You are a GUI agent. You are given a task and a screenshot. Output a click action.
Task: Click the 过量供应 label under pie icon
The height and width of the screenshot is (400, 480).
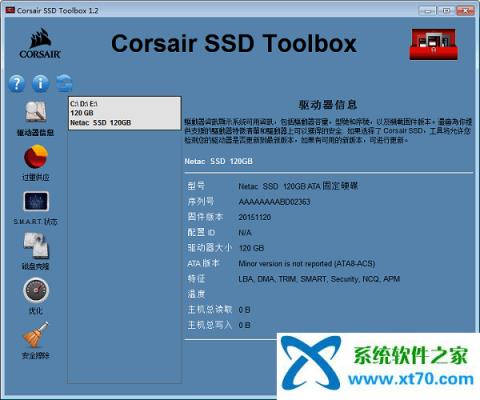coord(36,177)
